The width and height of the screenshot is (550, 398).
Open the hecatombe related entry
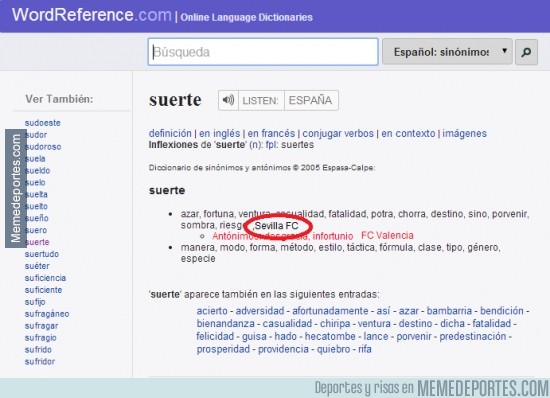click(x=330, y=336)
